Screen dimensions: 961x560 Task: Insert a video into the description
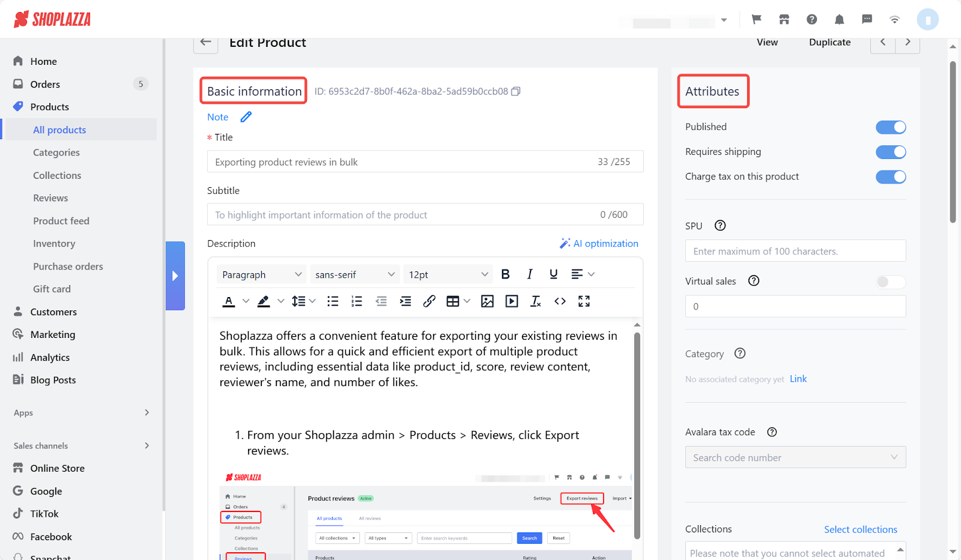512,301
